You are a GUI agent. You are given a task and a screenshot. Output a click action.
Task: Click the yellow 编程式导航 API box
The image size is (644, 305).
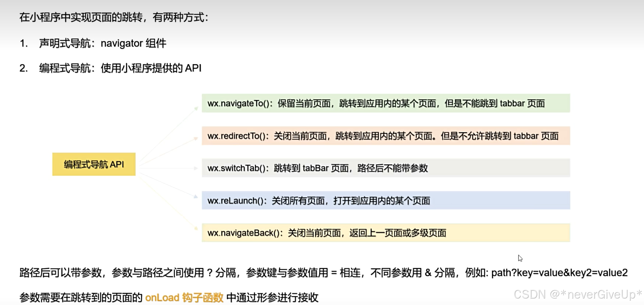94,164
